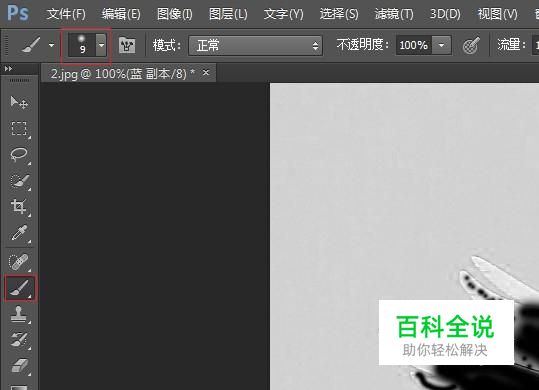
Task: Select the Clone Stamp tool
Action: pos(19,314)
